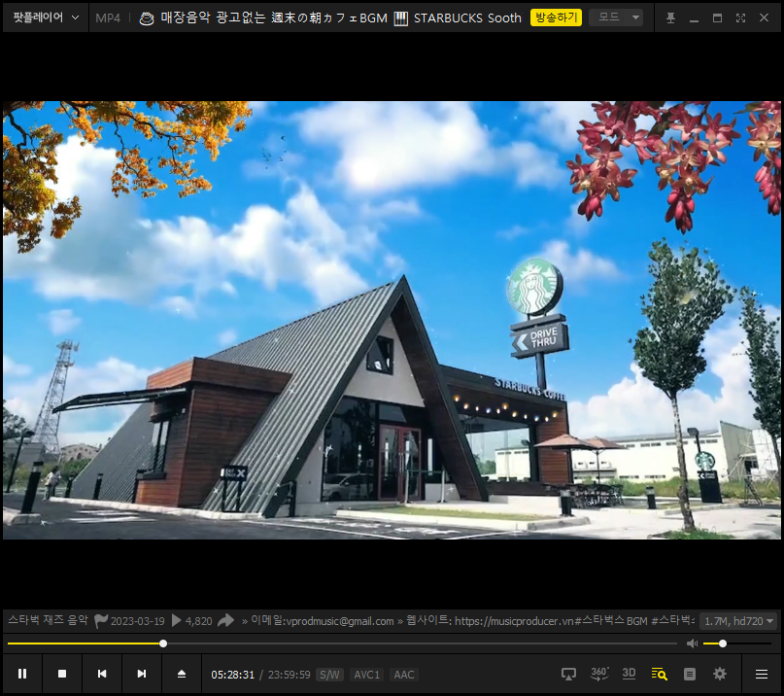The height and width of the screenshot is (696, 784).
Task: Expand the 모드 dropdown arrow
Action: tap(635, 17)
